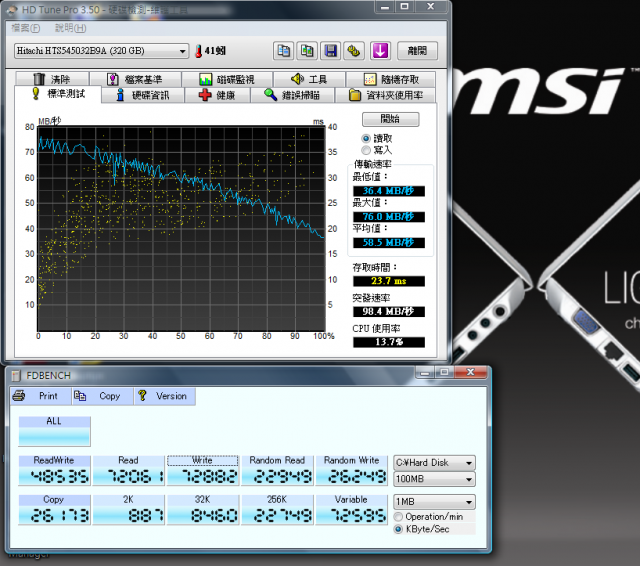The image size is (640, 566).
Task: Click the CPU usage 13.7% value
Action: [x=389, y=342]
